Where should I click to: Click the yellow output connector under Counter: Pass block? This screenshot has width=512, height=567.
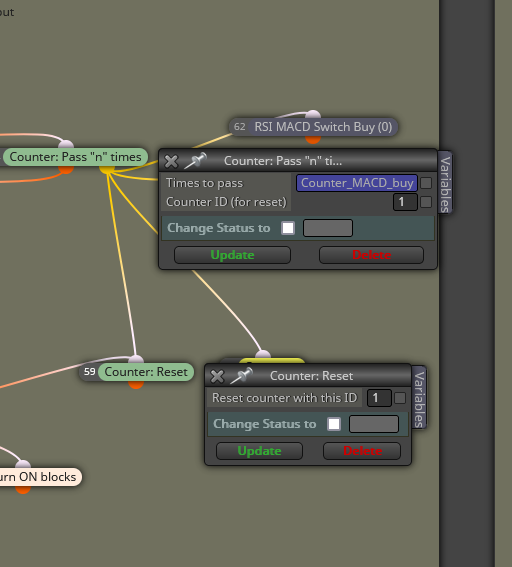pos(107,170)
